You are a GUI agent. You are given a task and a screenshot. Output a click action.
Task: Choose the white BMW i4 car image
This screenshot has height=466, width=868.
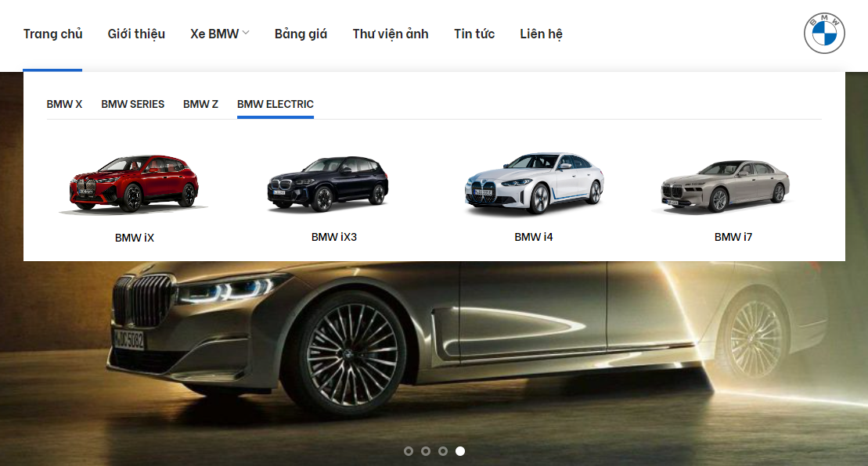534,184
